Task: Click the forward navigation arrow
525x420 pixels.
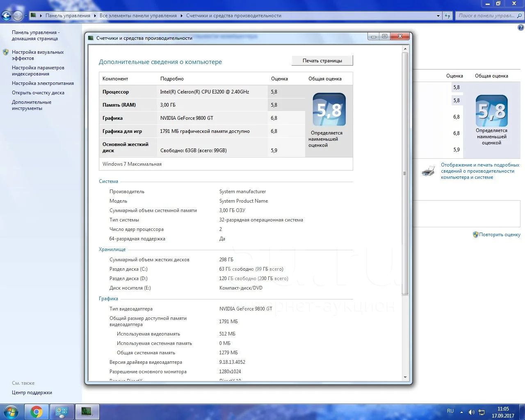Action: 18,16
